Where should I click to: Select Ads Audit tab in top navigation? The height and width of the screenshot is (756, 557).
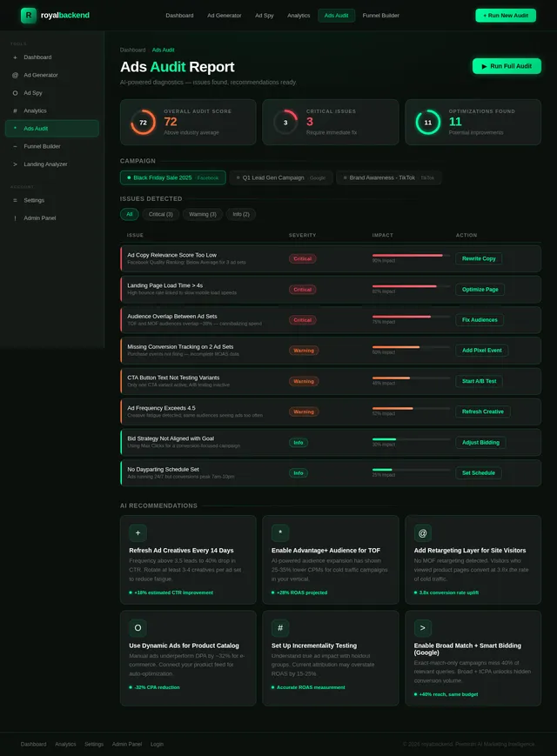coord(336,16)
